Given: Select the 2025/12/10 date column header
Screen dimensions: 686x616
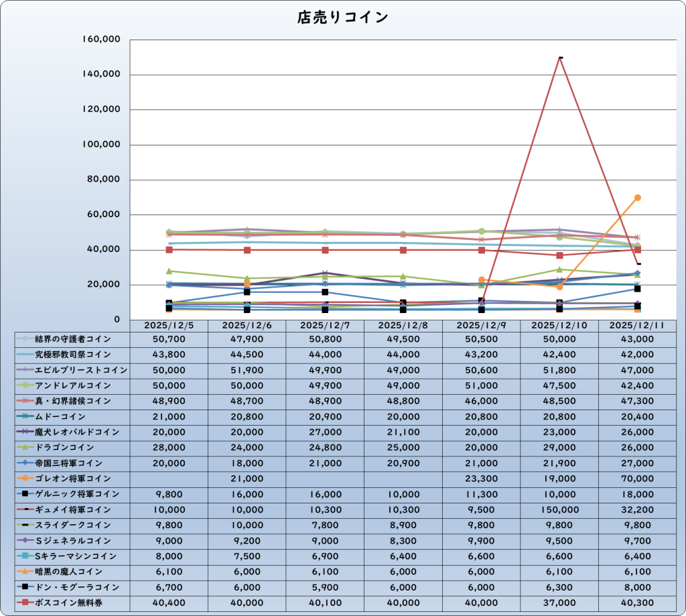Looking at the screenshot, I should [559, 325].
